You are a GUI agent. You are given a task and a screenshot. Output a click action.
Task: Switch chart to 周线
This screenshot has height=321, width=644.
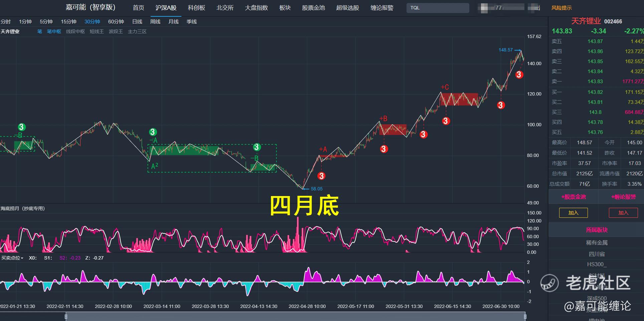[x=155, y=22]
